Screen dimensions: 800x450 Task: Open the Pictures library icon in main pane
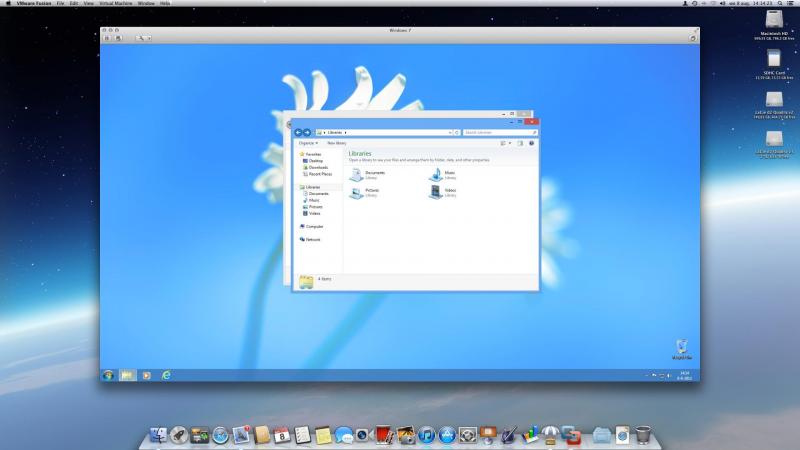[x=356, y=192]
